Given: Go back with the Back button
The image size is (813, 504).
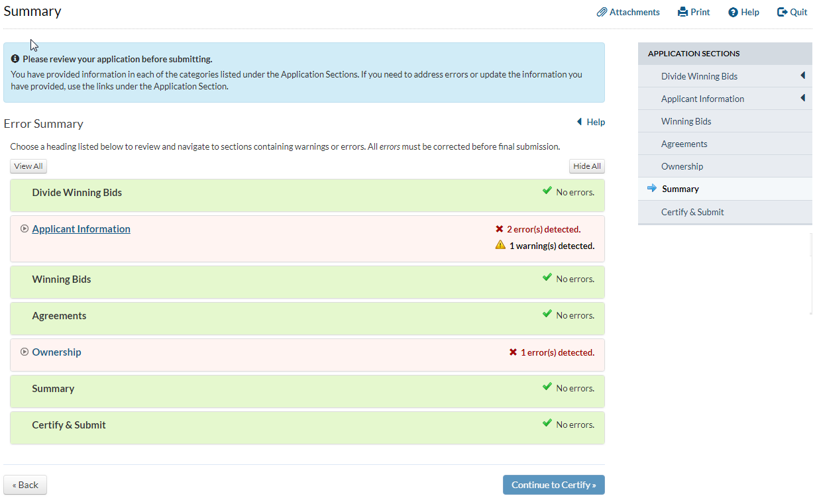Looking at the screenshot, I should pyautogui.click(x=25, y=485).
